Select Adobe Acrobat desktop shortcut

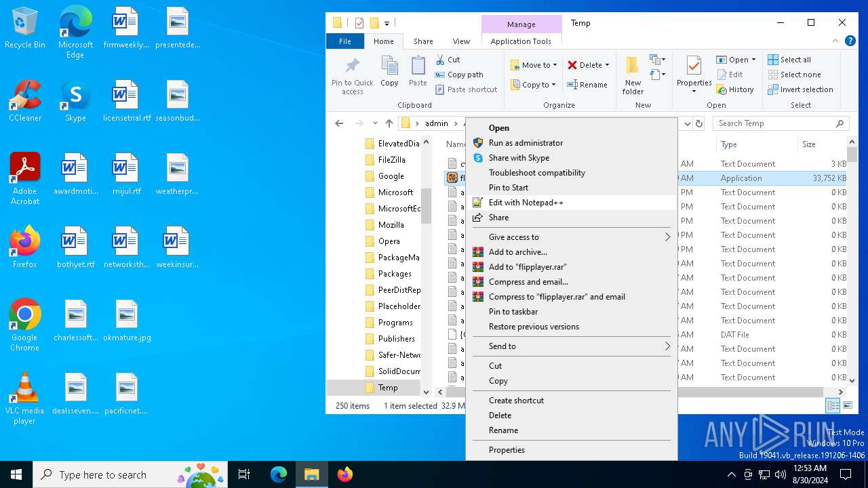tap(25, 179)
